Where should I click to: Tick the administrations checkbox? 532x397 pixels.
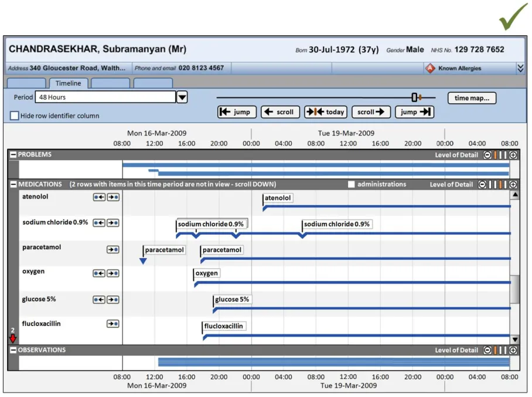[x=352, y=184]
